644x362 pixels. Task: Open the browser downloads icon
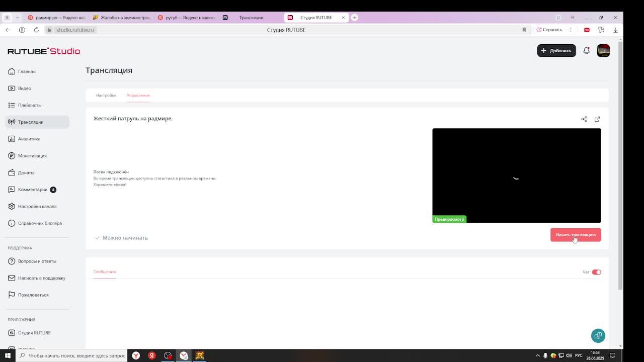pyautogui.click(x=615, y=30)
